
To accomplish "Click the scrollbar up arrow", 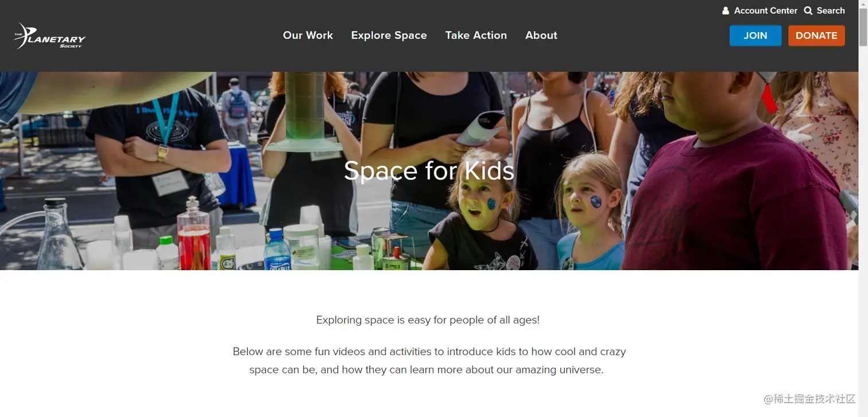I will point(863,5).
